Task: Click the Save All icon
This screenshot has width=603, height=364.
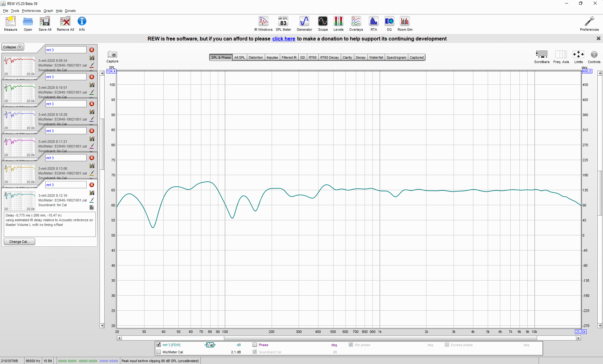Action: pyautogui.click(x=45, y=24)
